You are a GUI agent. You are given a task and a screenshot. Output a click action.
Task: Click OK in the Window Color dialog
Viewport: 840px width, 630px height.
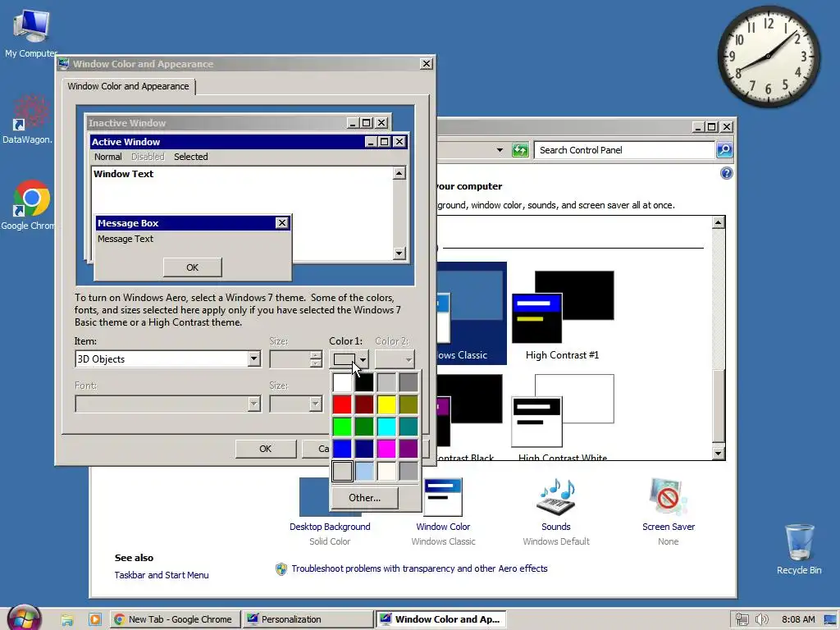click(266, 449)
